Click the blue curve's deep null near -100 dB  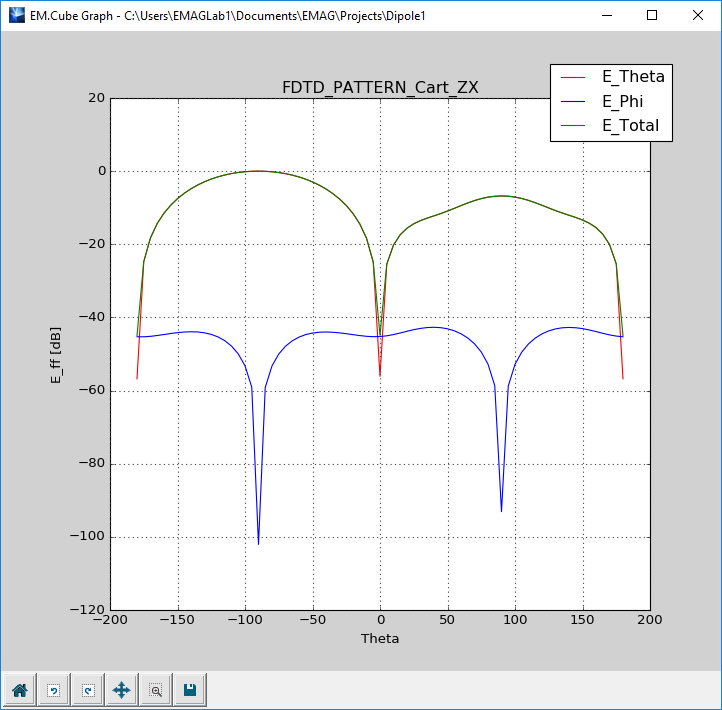tap(258, 540)
